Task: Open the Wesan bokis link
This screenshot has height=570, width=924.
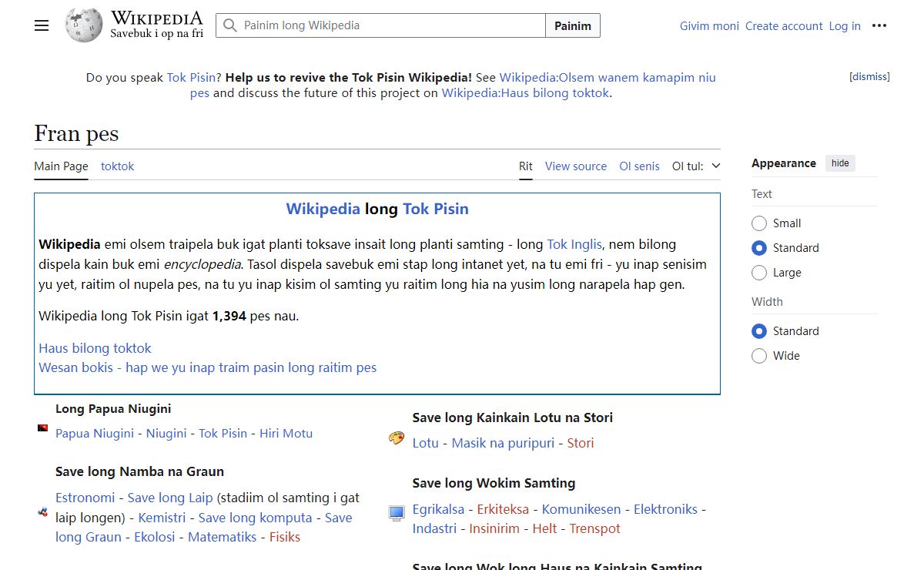Action: coord(207,367)
